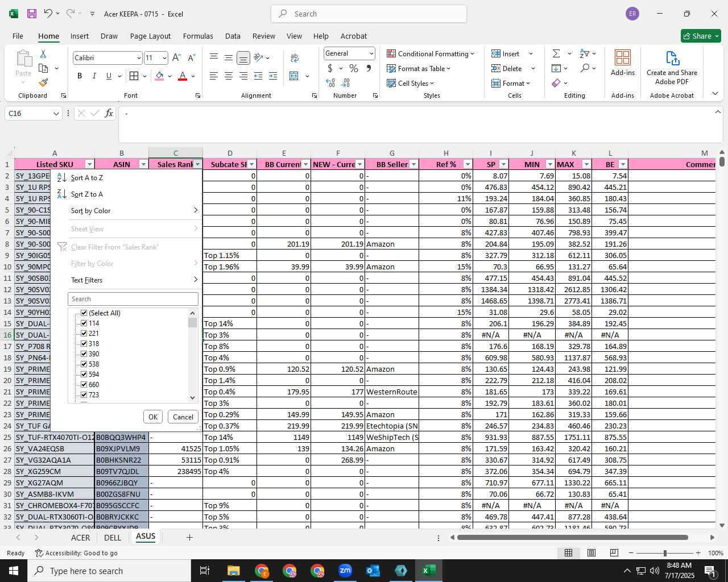Click the top Search box

coord(369,14)
